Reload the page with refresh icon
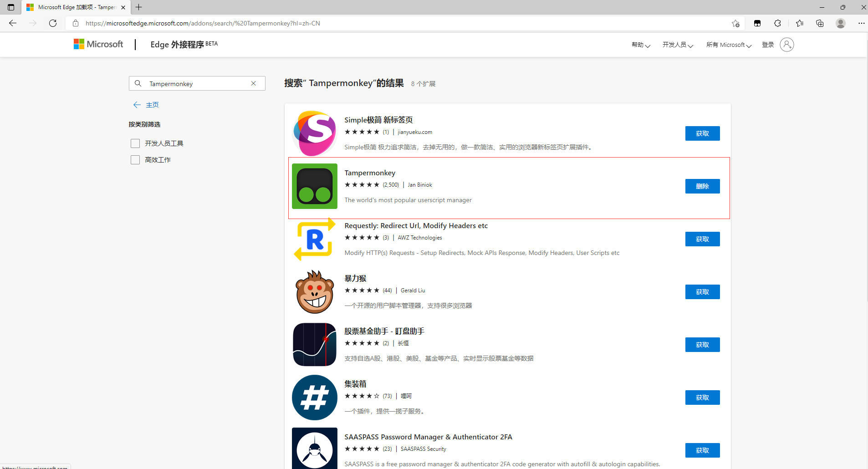The width and height of the screenshot is (868, 469). click(x=53, y=23)
